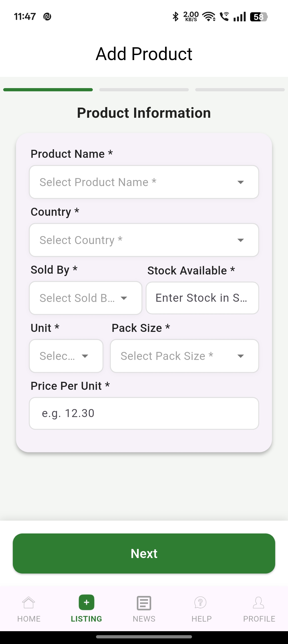Open the Select Pack Size dropdown
288x644 pixels.
tap(185, 356)
